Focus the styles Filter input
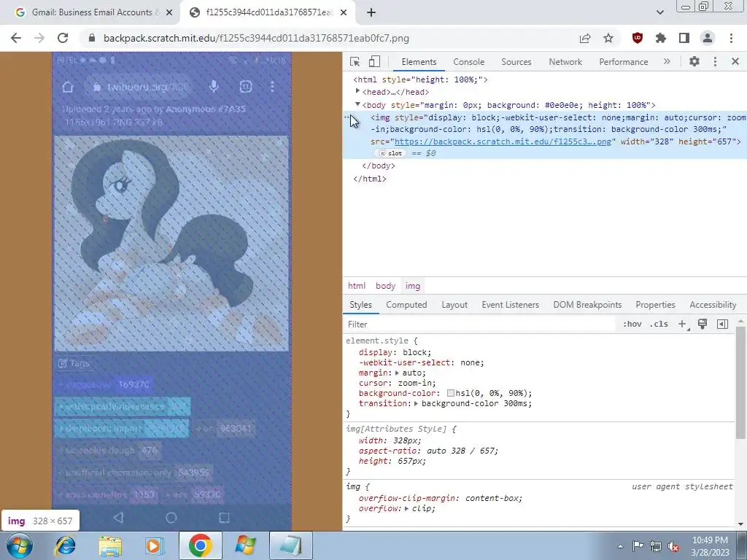The width and height of the screenshot is (747, 560). (x=479, y=324)
